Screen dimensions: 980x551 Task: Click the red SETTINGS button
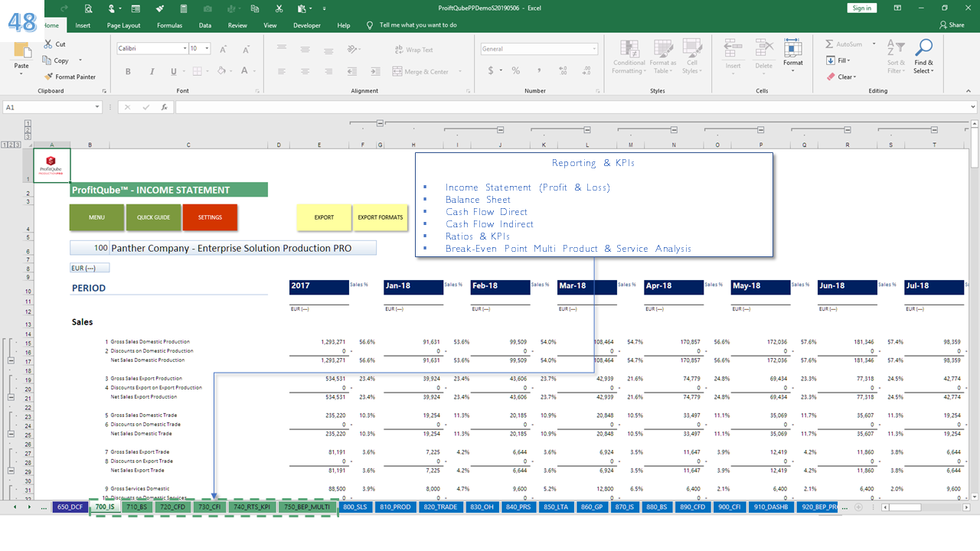click(x=210, y=217)
